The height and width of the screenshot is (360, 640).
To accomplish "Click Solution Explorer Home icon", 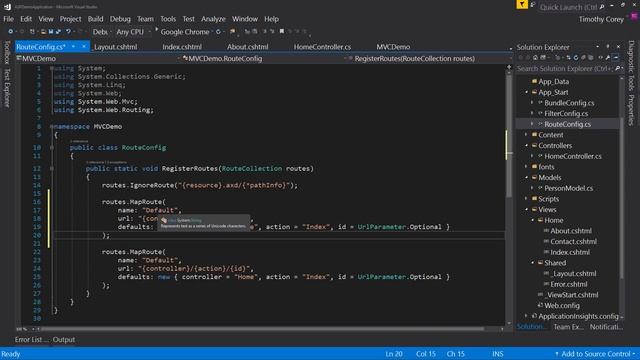I will (535, 58).
